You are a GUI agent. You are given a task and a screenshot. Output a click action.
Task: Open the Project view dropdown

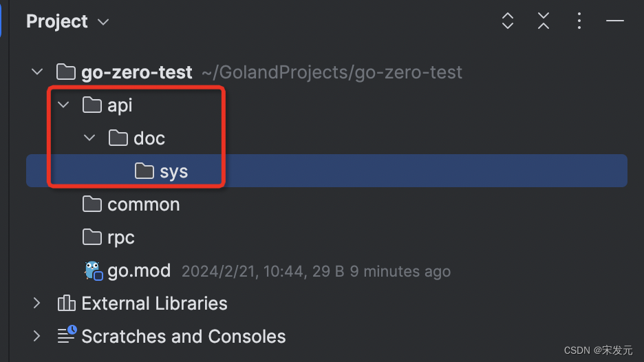(x=103, y=22)
